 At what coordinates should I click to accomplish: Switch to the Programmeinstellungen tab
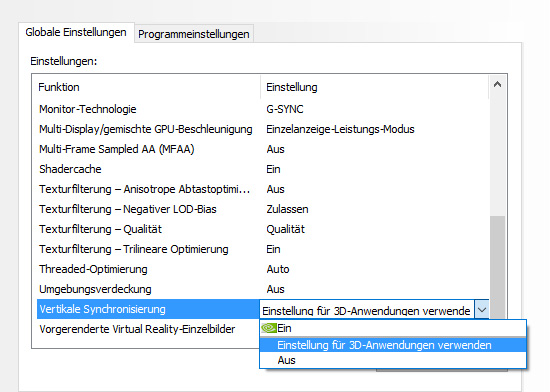coord(194,34)
